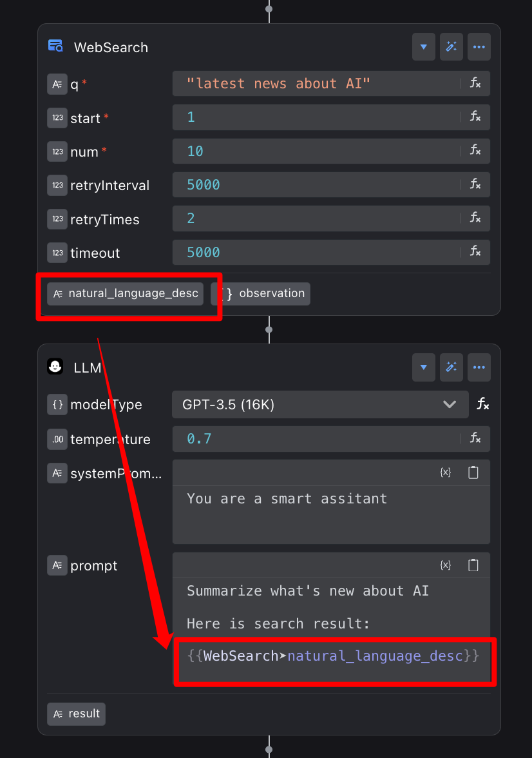
Task: Click the fx expression icon for q field
Action: point(475,83)
